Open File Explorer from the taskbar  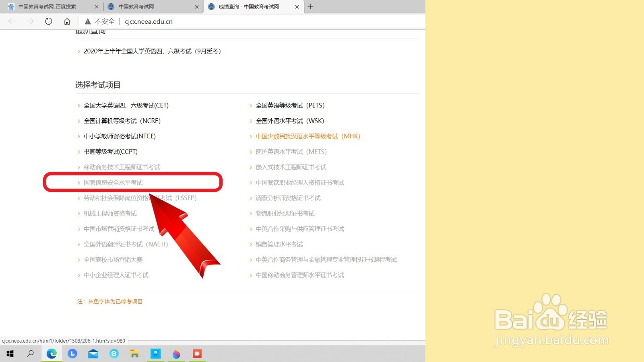[x=134, y=354]
